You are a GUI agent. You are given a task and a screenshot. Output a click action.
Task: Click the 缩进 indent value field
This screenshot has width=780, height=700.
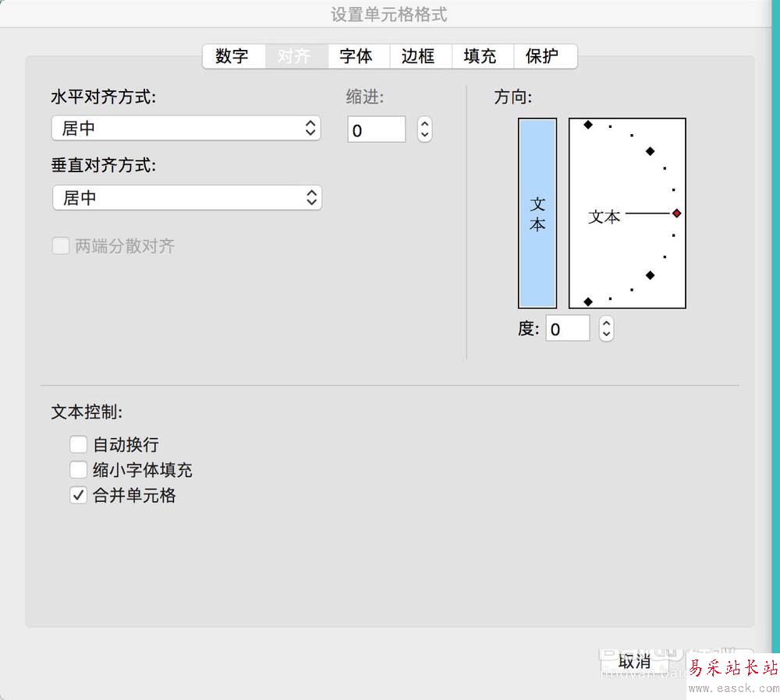tap(376, 129)
